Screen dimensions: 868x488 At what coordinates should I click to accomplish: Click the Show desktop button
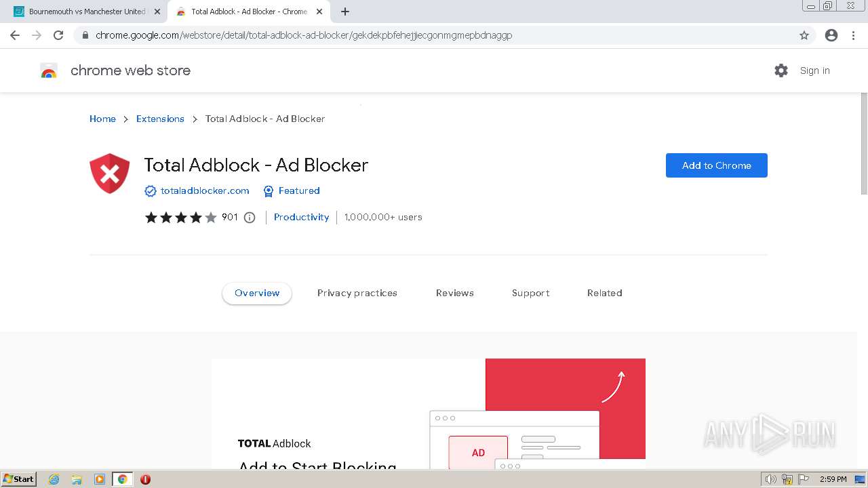[860, 479]
